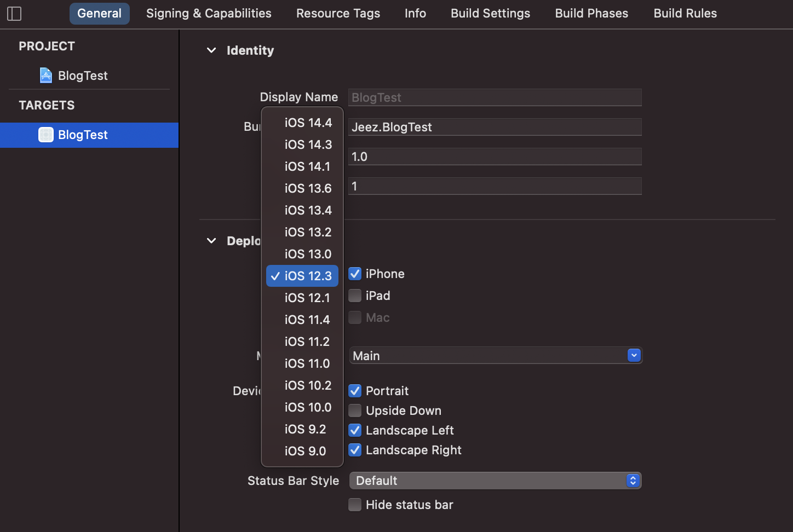793x532 pixels.
Task: Enable the iPad device checkbox
Action: [355, 296]
